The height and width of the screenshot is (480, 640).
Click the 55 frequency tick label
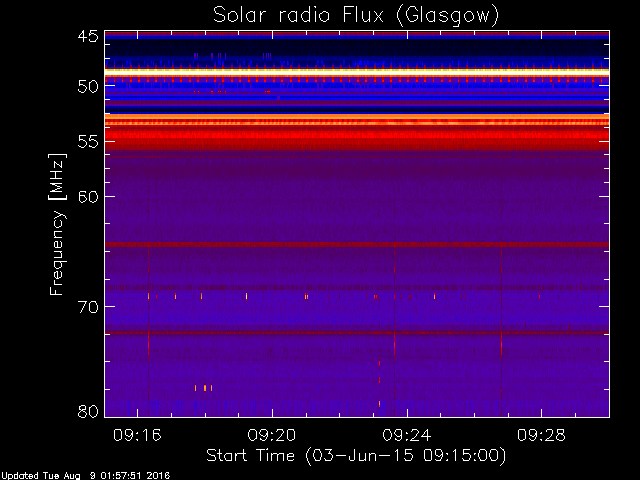[88, 142]
